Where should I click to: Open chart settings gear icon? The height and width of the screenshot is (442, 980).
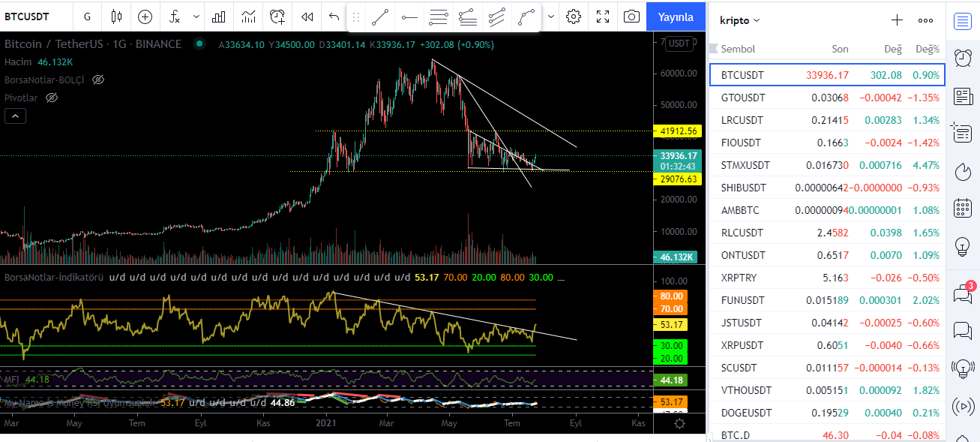click(574, 16)
